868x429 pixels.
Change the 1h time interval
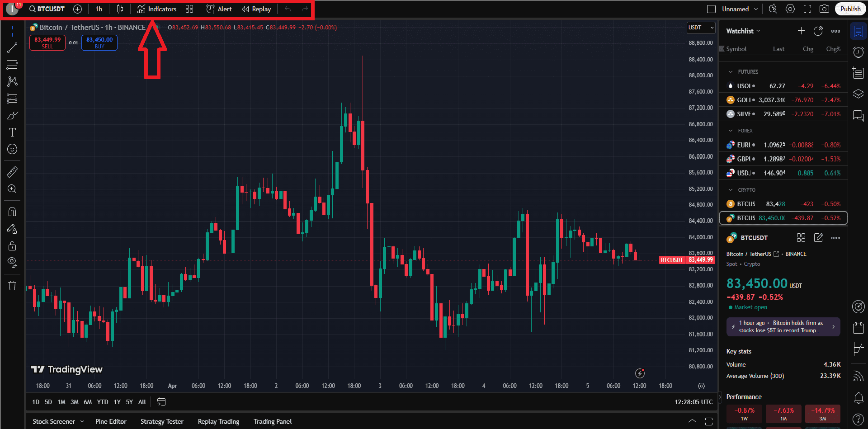(99, 9)
